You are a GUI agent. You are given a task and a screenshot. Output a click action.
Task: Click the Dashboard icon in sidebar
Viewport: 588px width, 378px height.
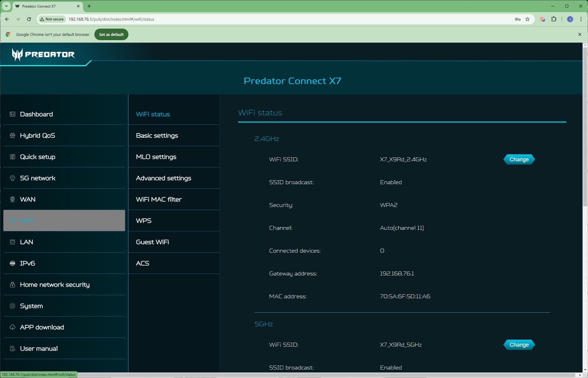(x=12, y=114)
